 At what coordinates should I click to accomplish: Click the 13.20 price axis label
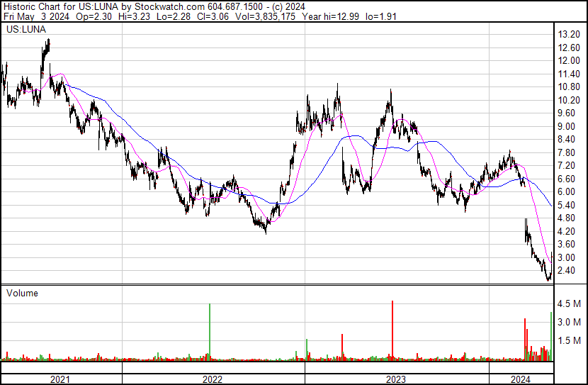(x=569, y=35)
